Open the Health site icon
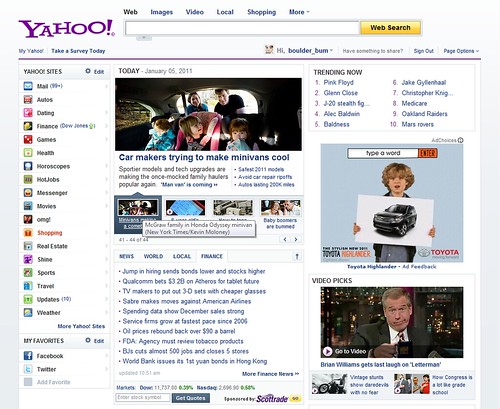The width and height of the screenshot is (500, 409). coord(28,153)
